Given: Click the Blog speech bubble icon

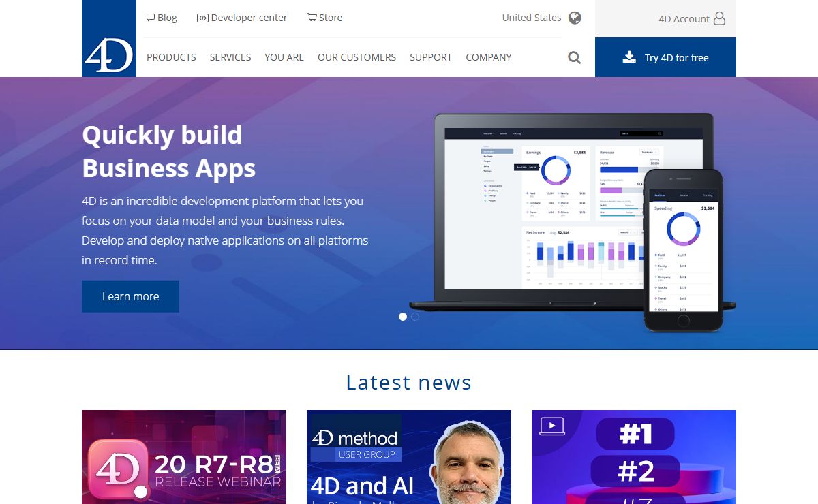Looking at the screenshot, I should pyautogui.click(x=151, y=18).
